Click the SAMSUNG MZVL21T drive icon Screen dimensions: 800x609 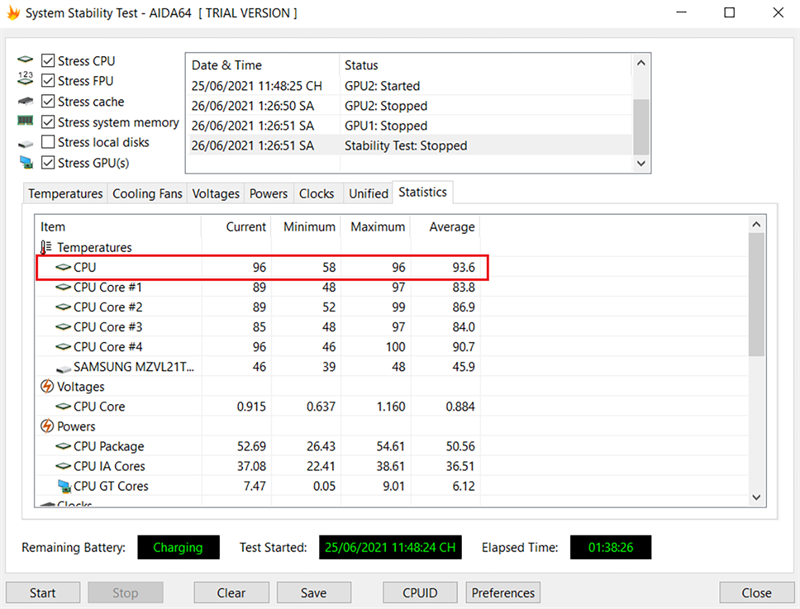(x=63, y=368)
